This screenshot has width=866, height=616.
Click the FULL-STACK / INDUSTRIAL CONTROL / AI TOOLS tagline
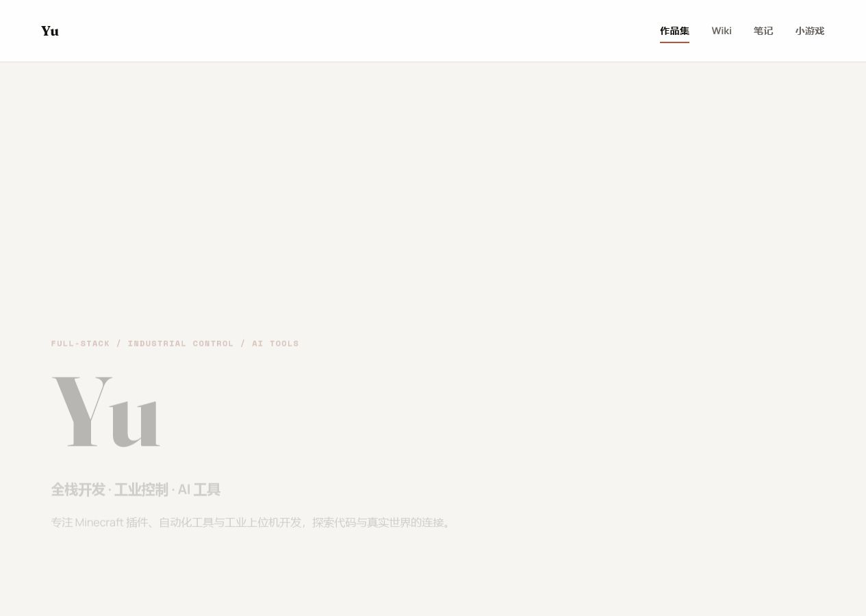(175, 344)
